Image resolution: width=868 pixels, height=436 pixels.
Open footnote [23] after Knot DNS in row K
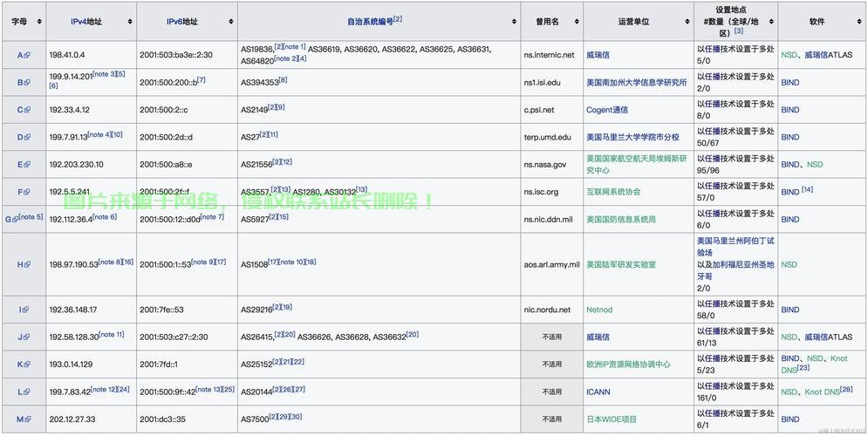[803, 367]
